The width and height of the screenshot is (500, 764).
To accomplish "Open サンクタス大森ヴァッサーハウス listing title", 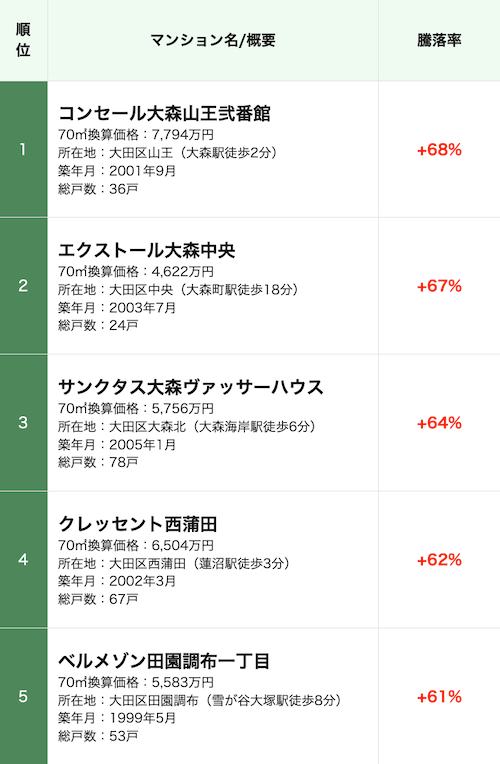I will click(191, 387).
